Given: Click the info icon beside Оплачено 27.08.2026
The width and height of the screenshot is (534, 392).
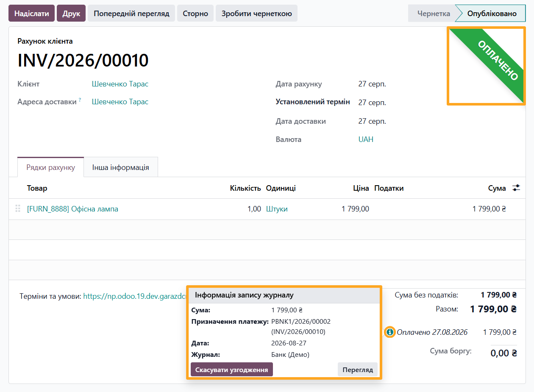Looking at the screenshot, I should point(390,332).
